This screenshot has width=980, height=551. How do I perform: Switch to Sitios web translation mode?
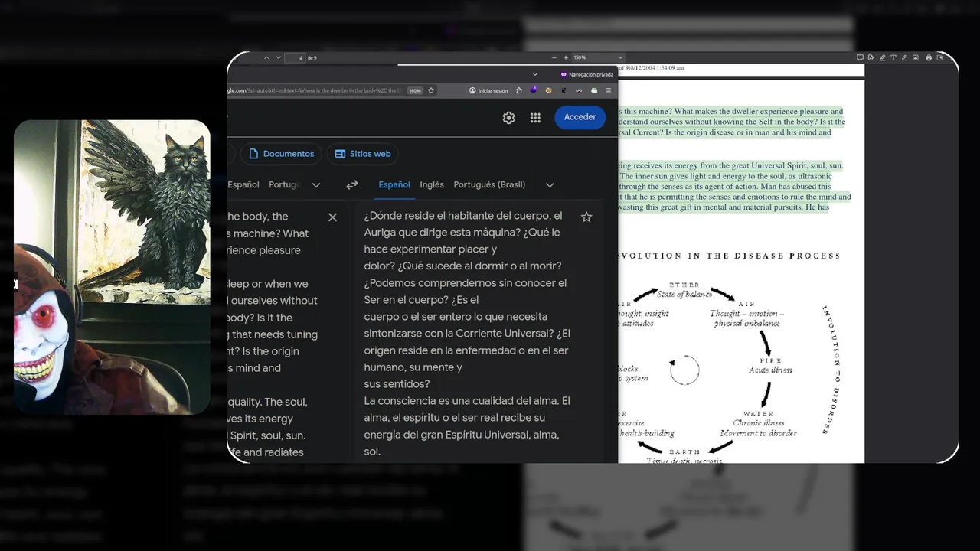pos(363,154)
